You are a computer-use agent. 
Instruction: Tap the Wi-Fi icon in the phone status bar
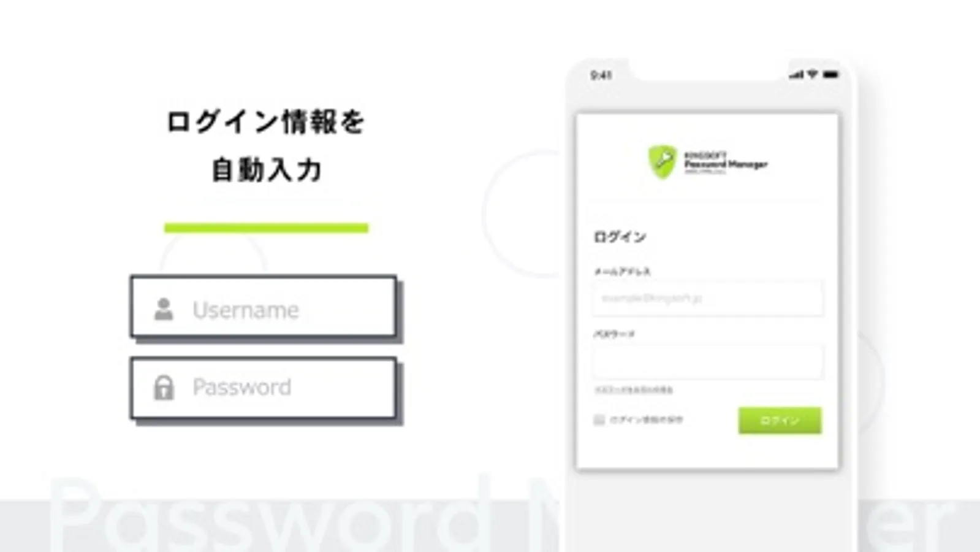[x=812, y=74]
